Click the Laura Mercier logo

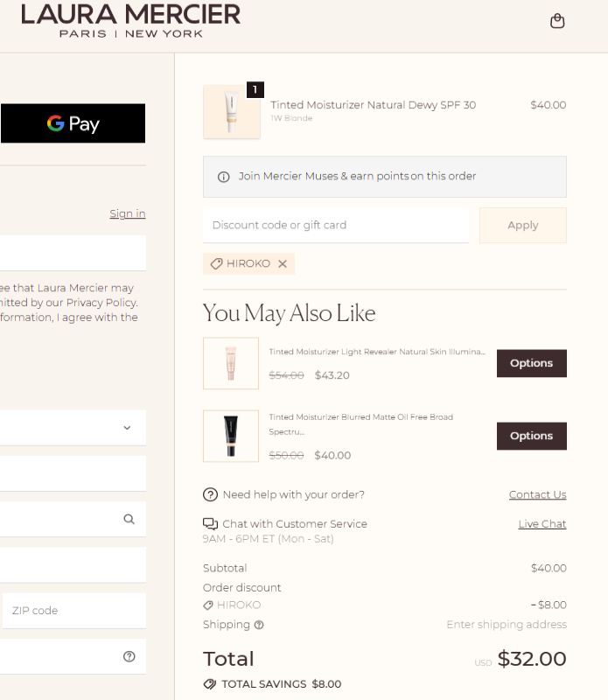coord(131,20)
